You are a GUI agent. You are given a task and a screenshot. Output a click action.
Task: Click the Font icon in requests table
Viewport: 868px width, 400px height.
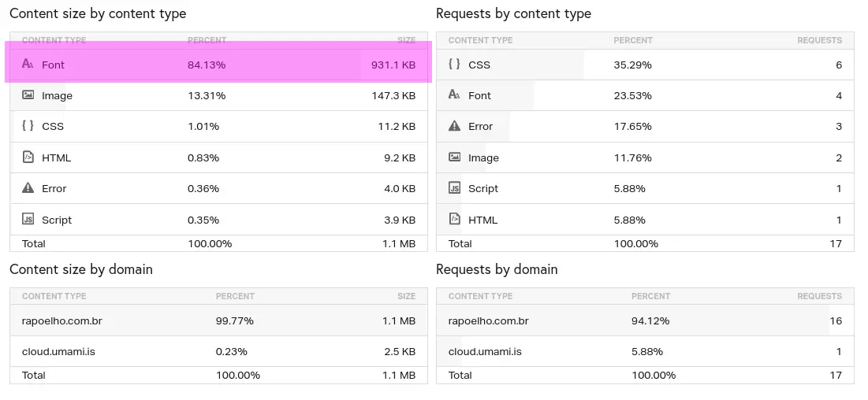454,95
